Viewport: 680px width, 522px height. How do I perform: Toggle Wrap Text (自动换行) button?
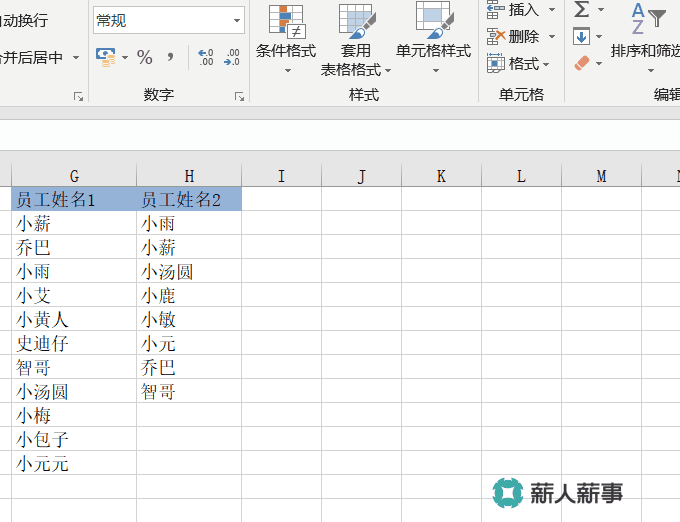click(x=23, y=20)
